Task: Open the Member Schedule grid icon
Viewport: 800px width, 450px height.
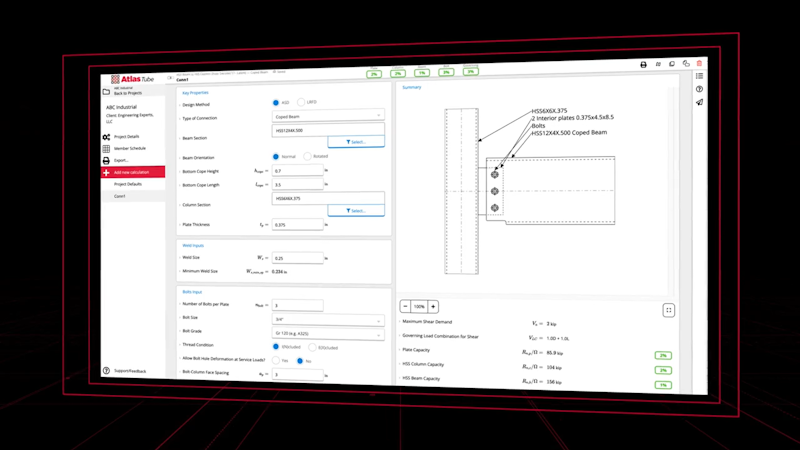Action: (107, 148)
